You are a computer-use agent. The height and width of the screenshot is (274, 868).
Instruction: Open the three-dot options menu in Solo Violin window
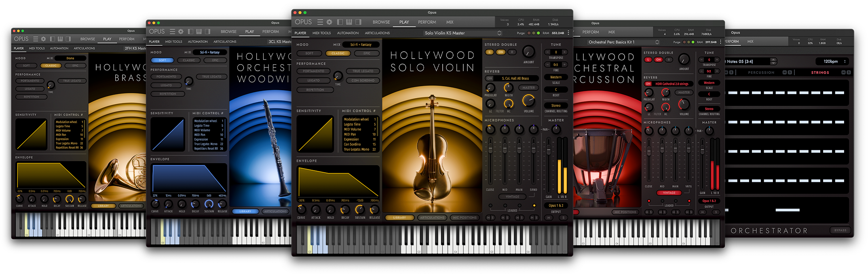point(568,33)
